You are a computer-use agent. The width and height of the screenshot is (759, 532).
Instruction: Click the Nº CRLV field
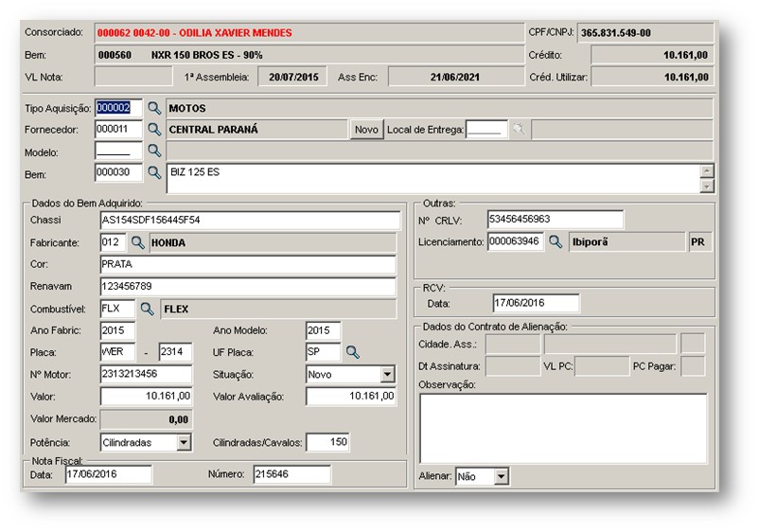pyautogui.click(x=556, y=220)
